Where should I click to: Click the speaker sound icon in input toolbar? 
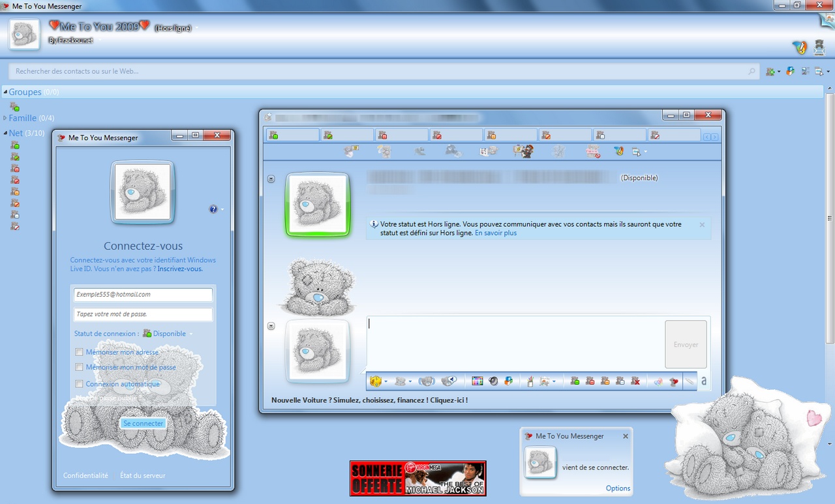coord(493,381)
